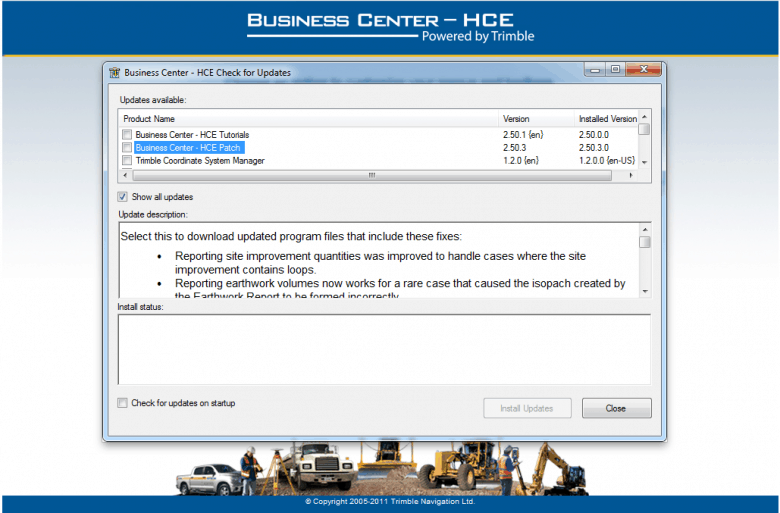Click updates list horizontal scroll right arrow
This screenshot has height=513, width=780.
coord(631,175)
